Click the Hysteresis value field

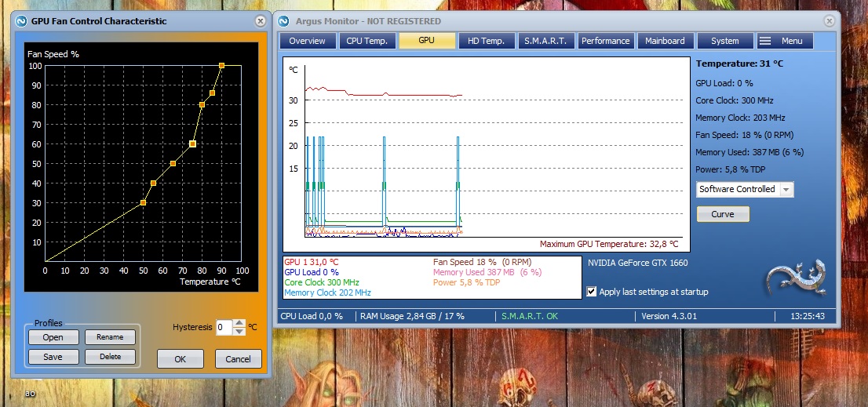point(224,327)
